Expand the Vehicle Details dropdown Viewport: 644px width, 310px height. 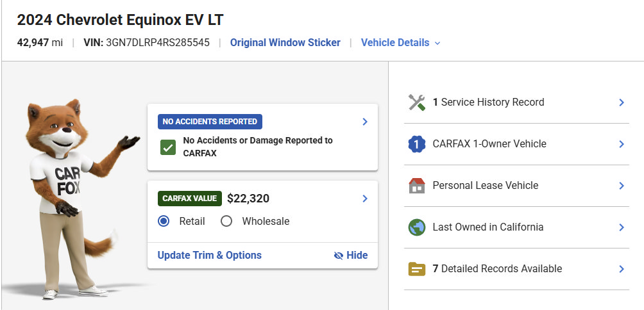point(400,43)
